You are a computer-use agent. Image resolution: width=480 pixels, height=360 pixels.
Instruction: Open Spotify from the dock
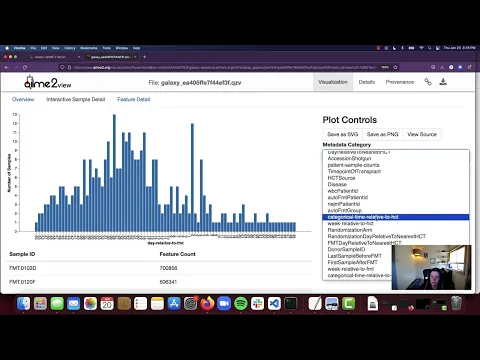tap(241, 303)
